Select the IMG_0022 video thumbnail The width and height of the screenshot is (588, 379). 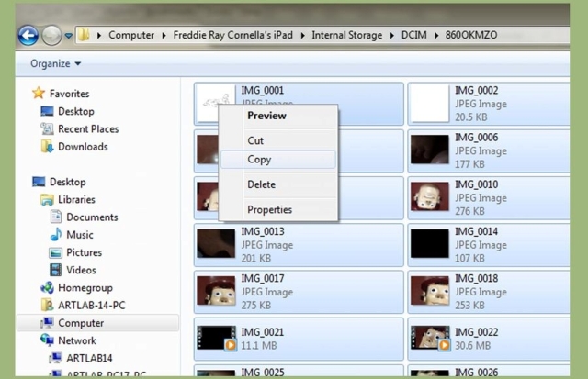(431, 339)
